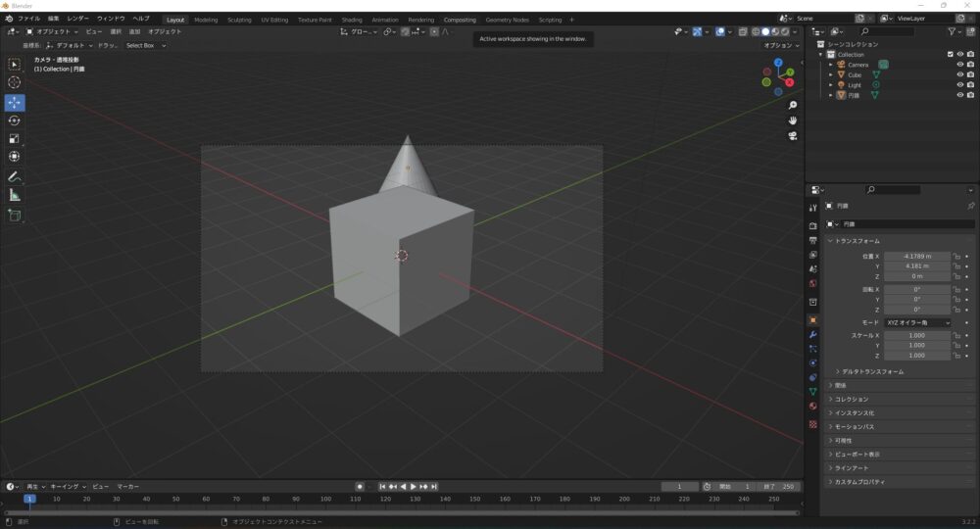Open the Object Data properties tab
Viewport: 980px width, 529px height.
pyautogui.click(x=813, y=392)
